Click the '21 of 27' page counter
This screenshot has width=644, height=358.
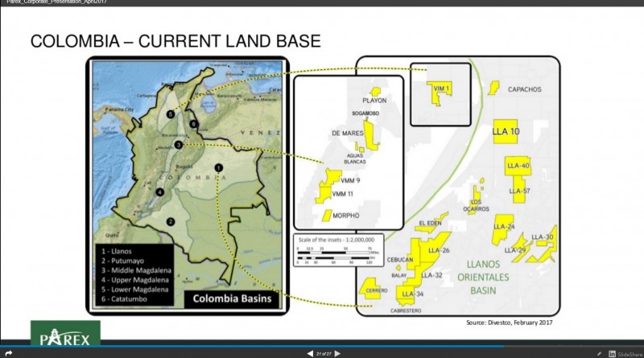(325, 353)
